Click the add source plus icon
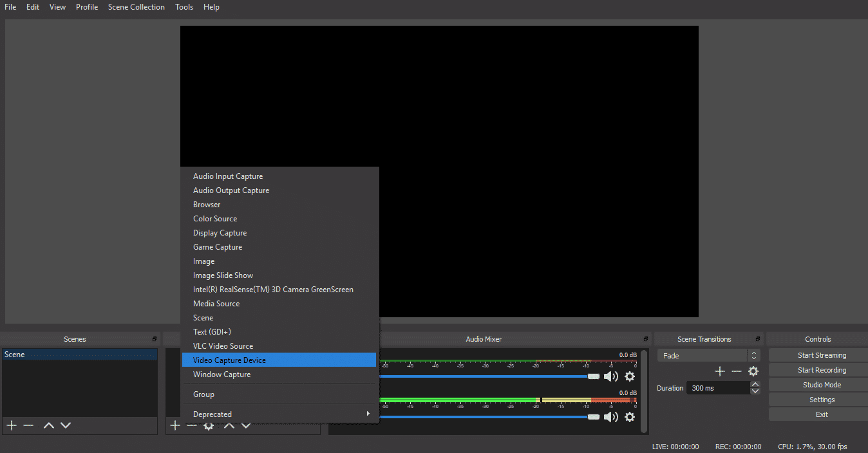Image resolution: width=868 pixels, height=453 pixels. click(x=175, y=425)
